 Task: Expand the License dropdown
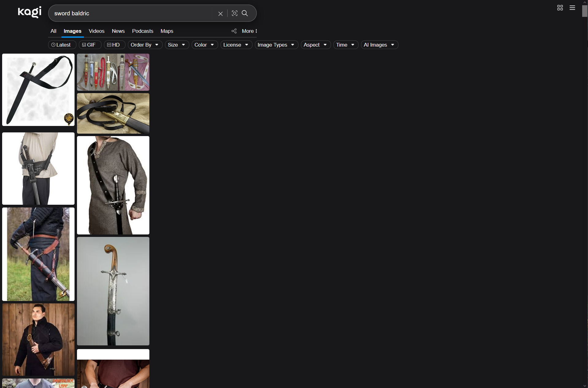(x=236, y=45)
